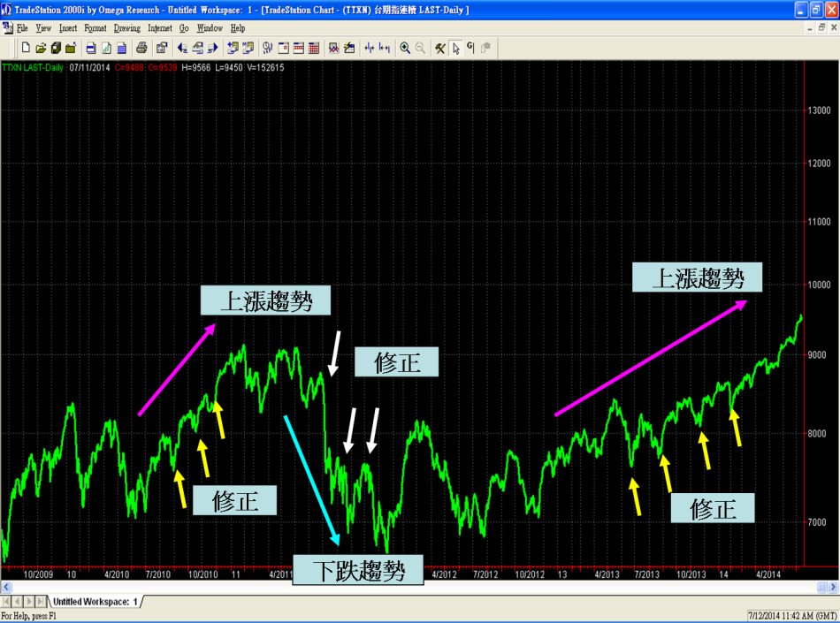Click the bar spacing increase icon
The image size is (840, 623).
coord(369,48)
